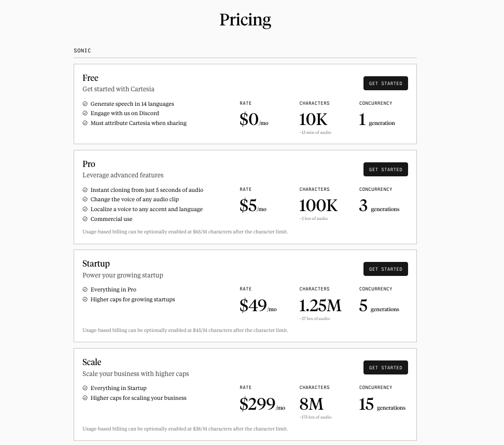Click Get Started on the Free plan
The image size is (504, 445).
(x=385, y=84)
